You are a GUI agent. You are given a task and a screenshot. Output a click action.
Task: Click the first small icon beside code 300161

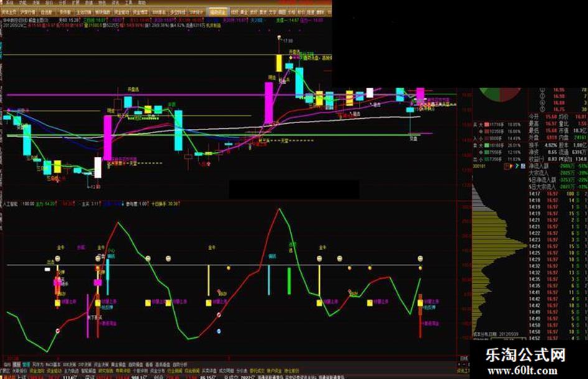click(x=506, y=166)
